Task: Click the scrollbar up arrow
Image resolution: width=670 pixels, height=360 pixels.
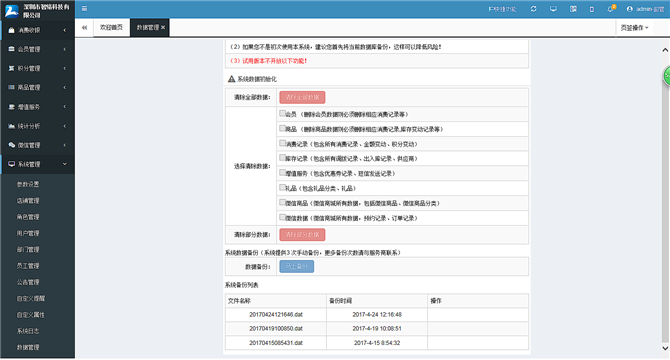Action: tap(665, 50)
